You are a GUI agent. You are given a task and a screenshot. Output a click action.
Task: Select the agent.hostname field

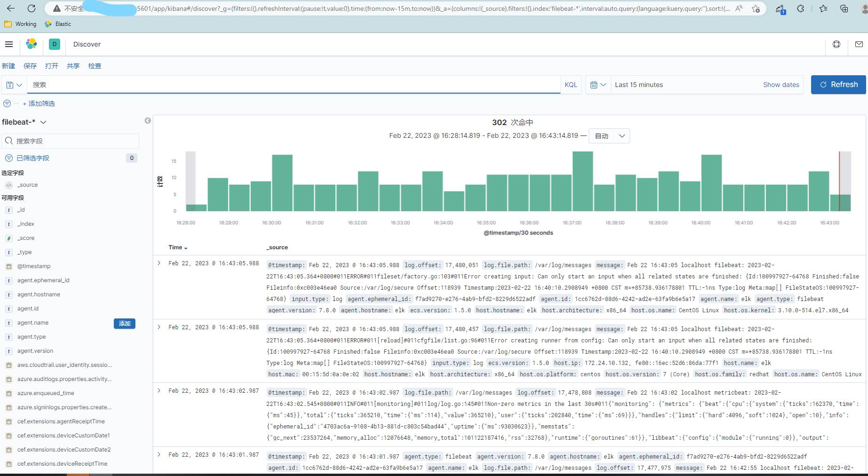click(39, 294)
